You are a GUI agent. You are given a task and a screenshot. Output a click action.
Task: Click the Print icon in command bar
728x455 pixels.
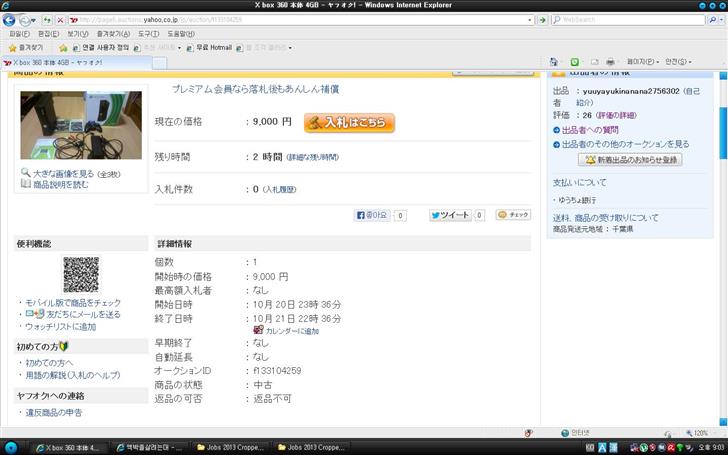611,62
